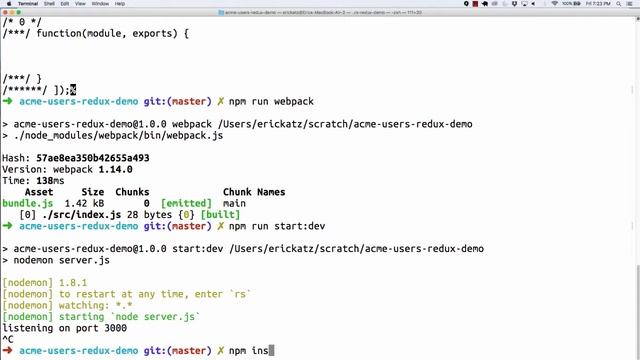
Task: Click the './src/index.js' path
Action: [81, 215]
